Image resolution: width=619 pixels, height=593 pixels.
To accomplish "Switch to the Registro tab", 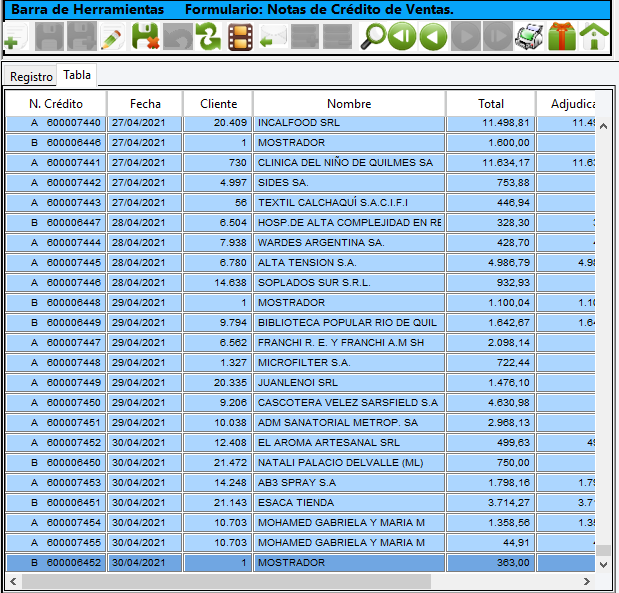I will (31, 76).
